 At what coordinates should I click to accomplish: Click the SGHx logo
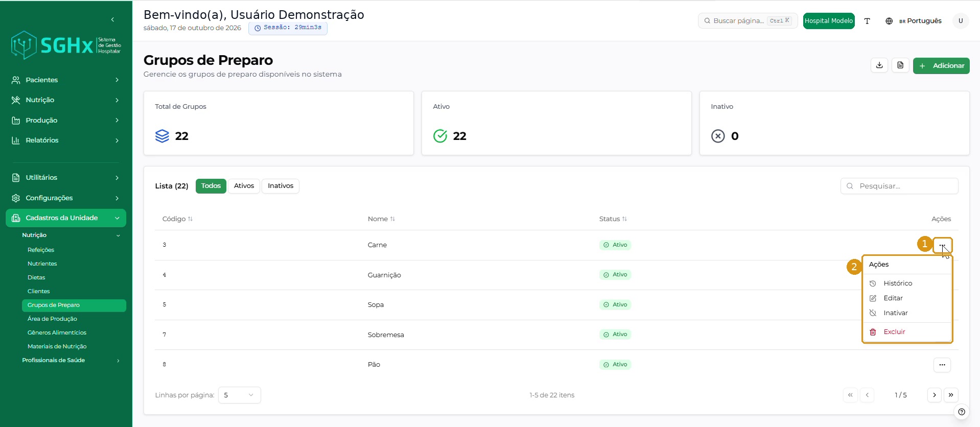[66, 45]
